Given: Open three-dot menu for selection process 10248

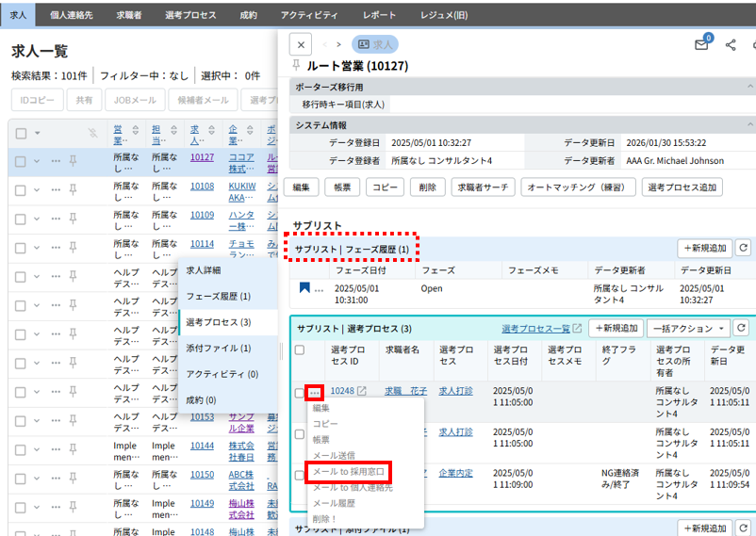Looking at the screenshot, I should 315,392.
